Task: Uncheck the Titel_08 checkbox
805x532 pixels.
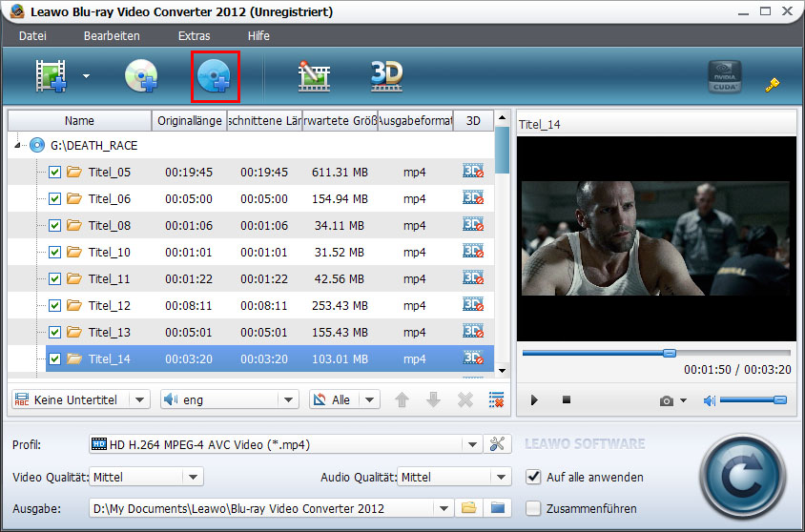Action: [x=55, y=225]
